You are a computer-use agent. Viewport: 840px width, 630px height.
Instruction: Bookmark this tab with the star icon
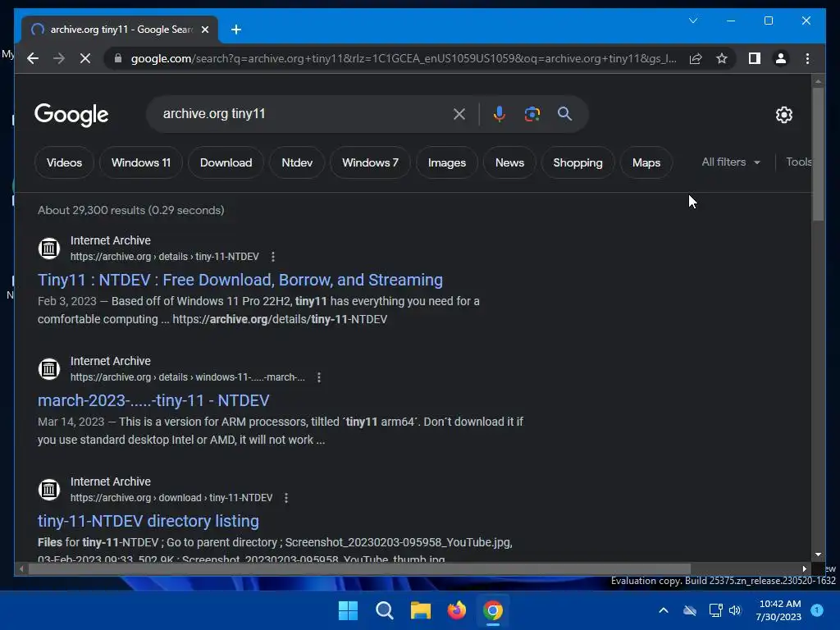(722, 58)
